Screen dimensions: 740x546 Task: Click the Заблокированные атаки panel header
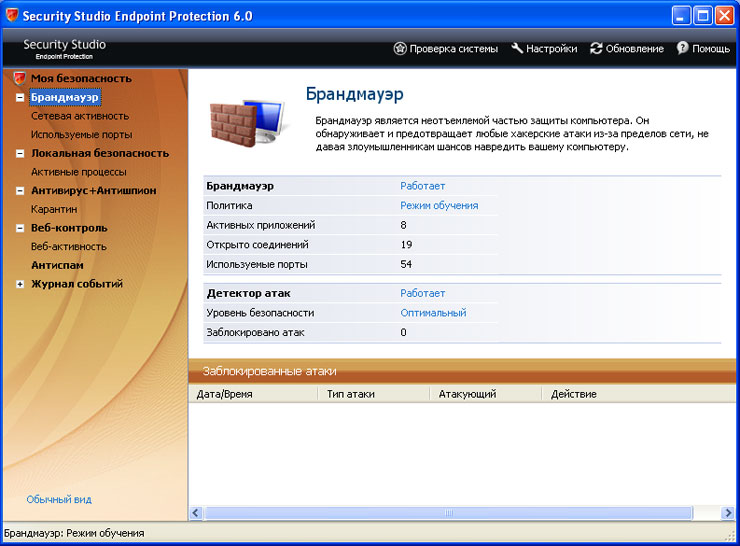(462, 371)
